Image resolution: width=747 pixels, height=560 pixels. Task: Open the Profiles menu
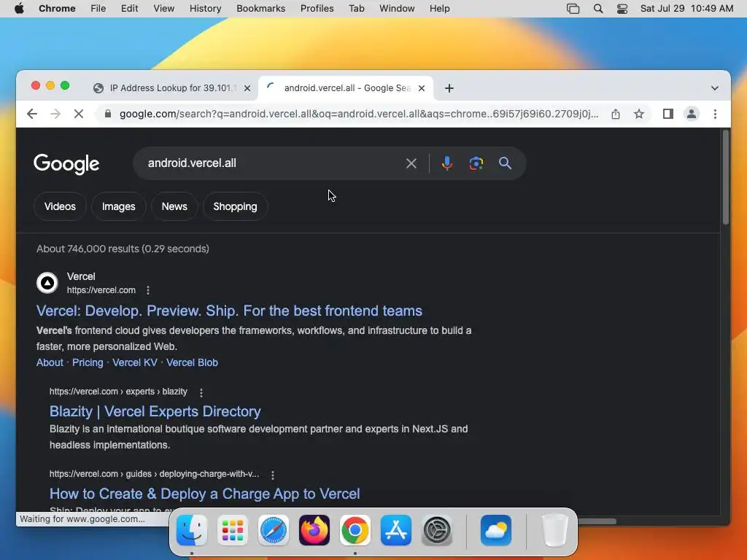[317, 9]
